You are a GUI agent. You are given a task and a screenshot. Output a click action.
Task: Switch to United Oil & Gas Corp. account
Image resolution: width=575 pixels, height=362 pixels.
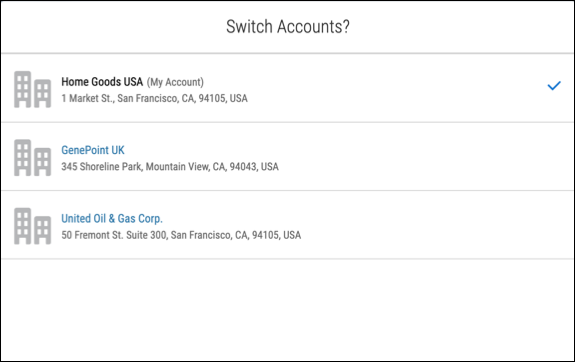pos(111,219)
